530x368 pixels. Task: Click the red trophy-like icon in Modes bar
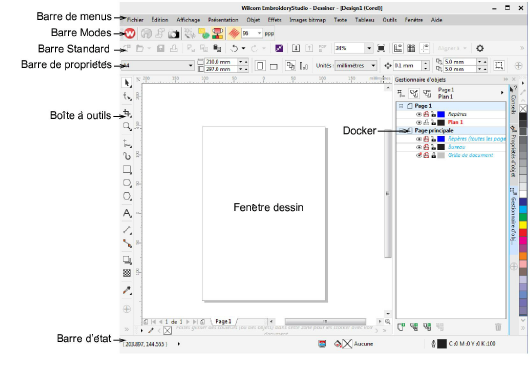pos(218,33)
